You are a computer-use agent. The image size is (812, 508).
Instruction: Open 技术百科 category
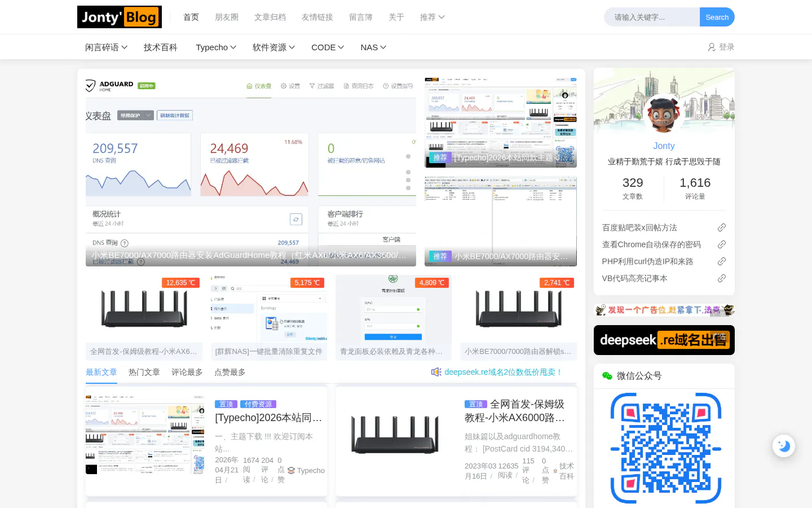pyautogui.click(x=161, y=47)
